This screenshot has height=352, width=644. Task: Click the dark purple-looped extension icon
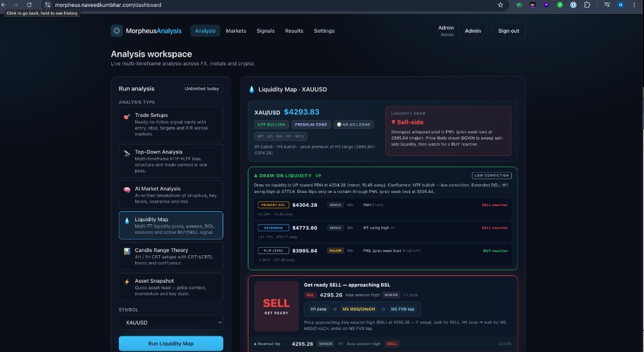pos(533,5)
